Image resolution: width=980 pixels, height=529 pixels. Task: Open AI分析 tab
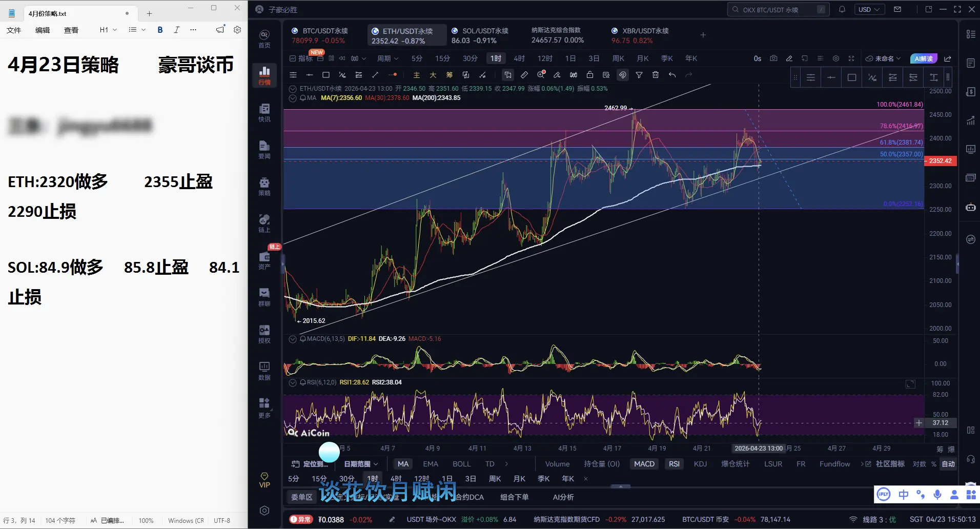coord(563,497)
